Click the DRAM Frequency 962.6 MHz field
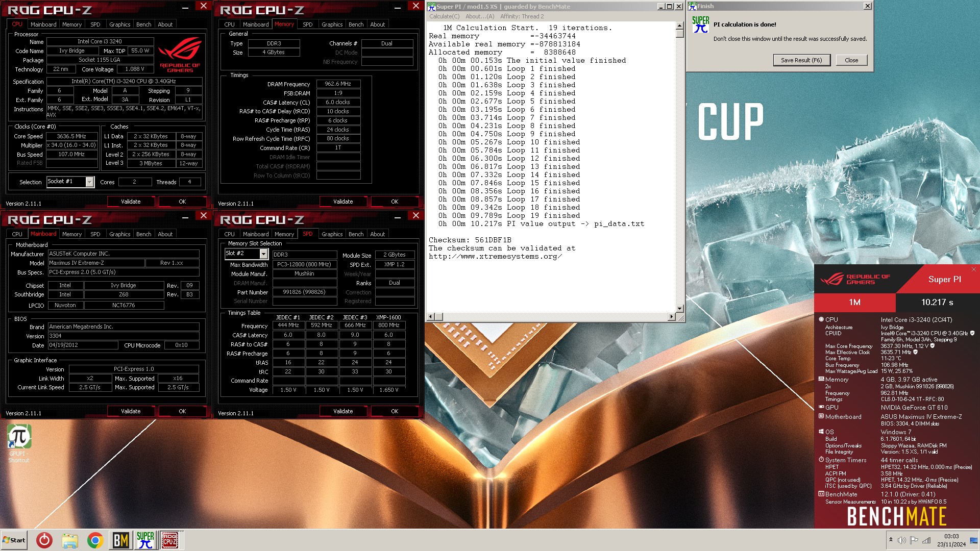This screenshot has height=551, width=980. [x=338, y=84]
